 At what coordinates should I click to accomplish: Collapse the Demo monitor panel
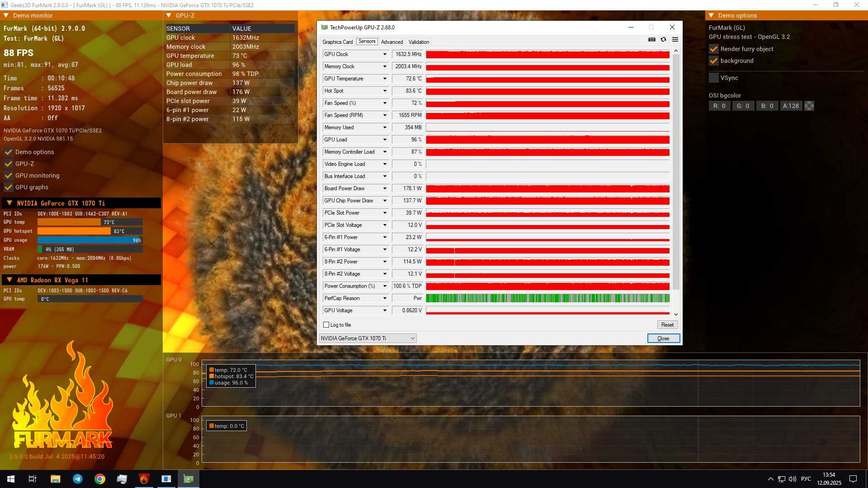[x=6, y=15]
